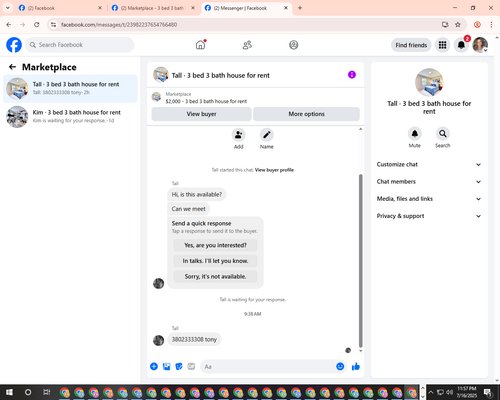This screenshot has height=400, width=500.
Task: Open conversation info purple icon
Action: 352,75
